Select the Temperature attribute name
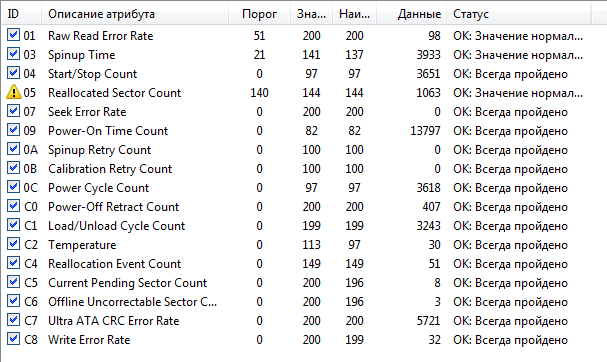The image size is (607, 362). click(82, 245)
